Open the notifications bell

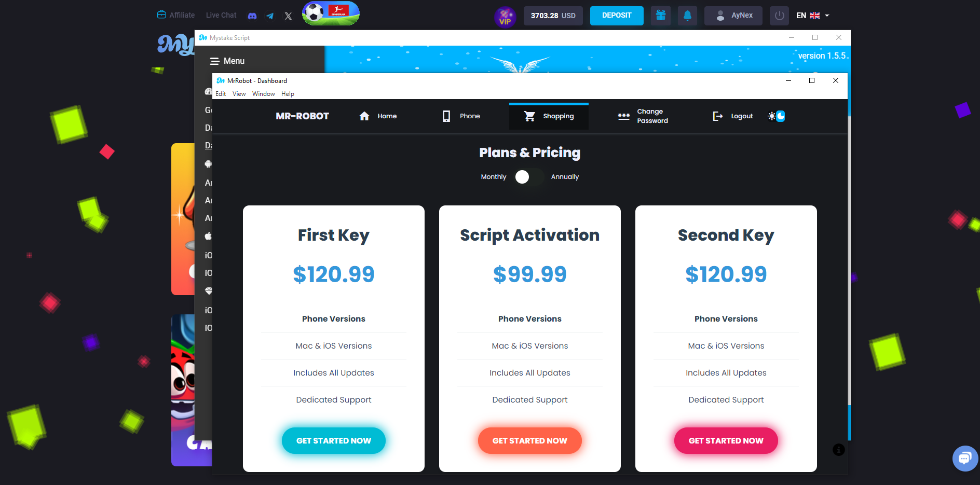687,16
